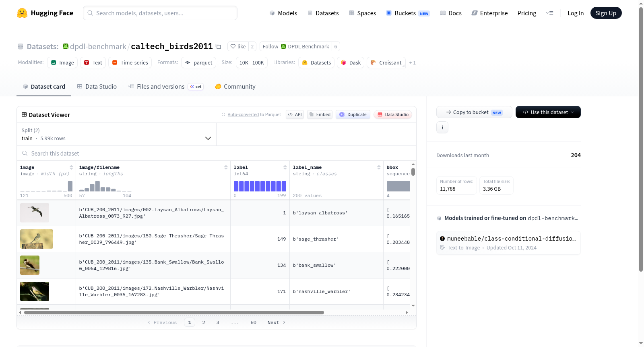Click the Time-series modality tag
Image resolution: width=644 pixels, height=347 pixels.
pyautogui.click(x=130, y=62)
